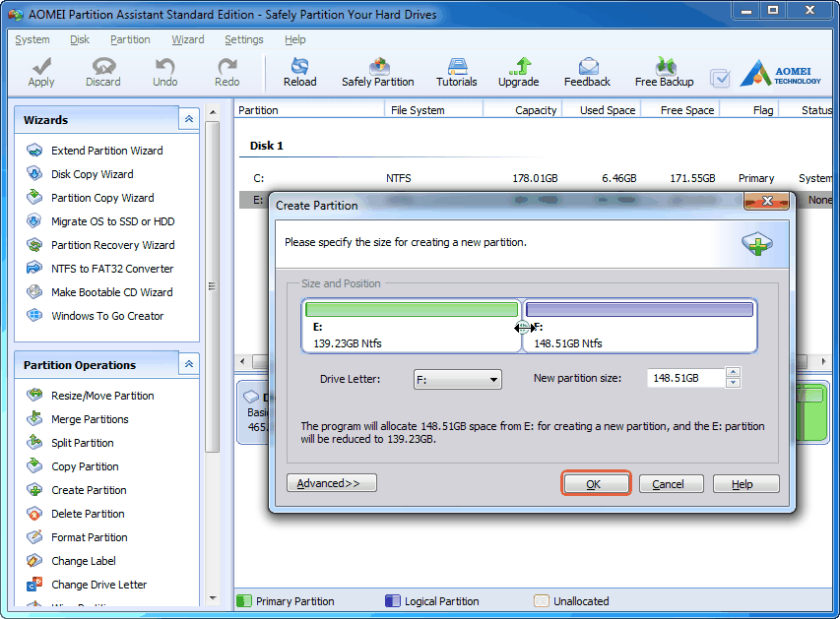Open the Wizard menu
840x619 pixels.
click(x=187, y=39)
